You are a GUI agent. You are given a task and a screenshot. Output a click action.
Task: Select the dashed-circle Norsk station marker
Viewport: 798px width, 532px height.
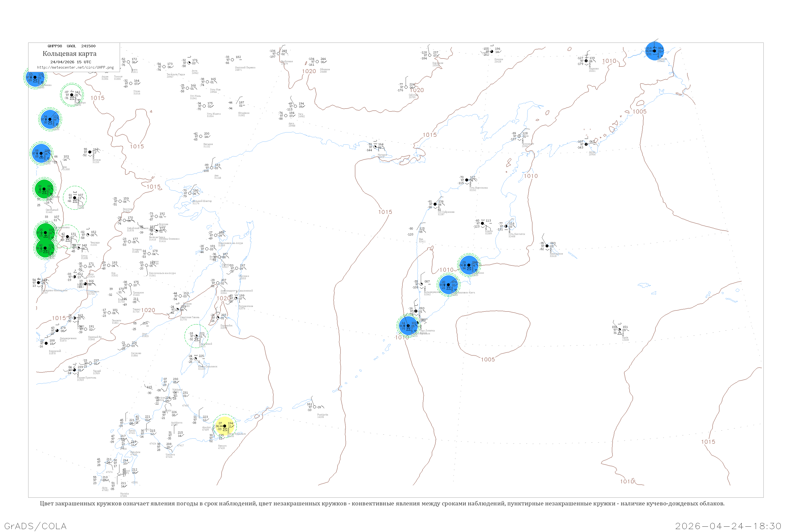click(x=75, y=198)
